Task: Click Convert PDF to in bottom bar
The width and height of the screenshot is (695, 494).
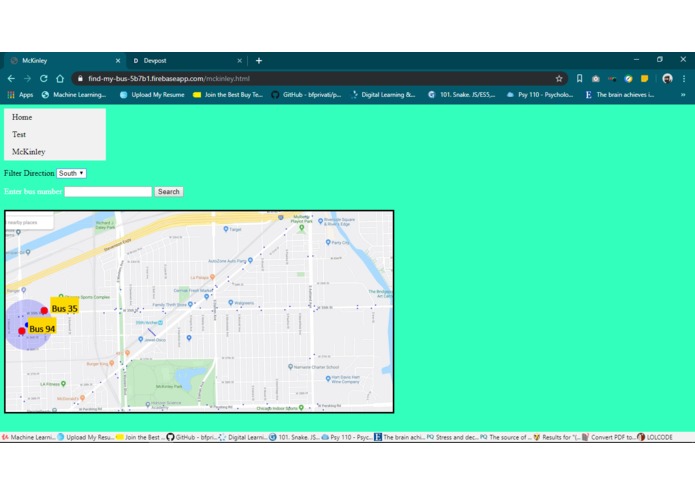Action: pos(609,437)
